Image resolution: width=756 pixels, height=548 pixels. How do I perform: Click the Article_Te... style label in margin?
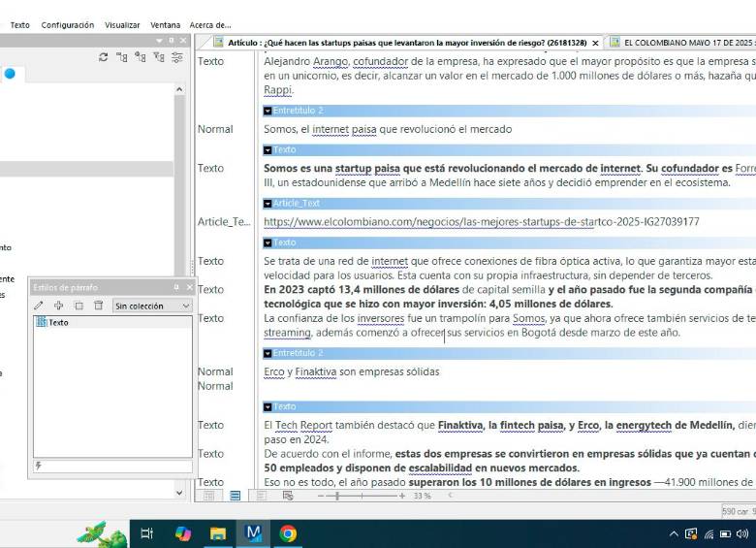click(x=224, y=222)
